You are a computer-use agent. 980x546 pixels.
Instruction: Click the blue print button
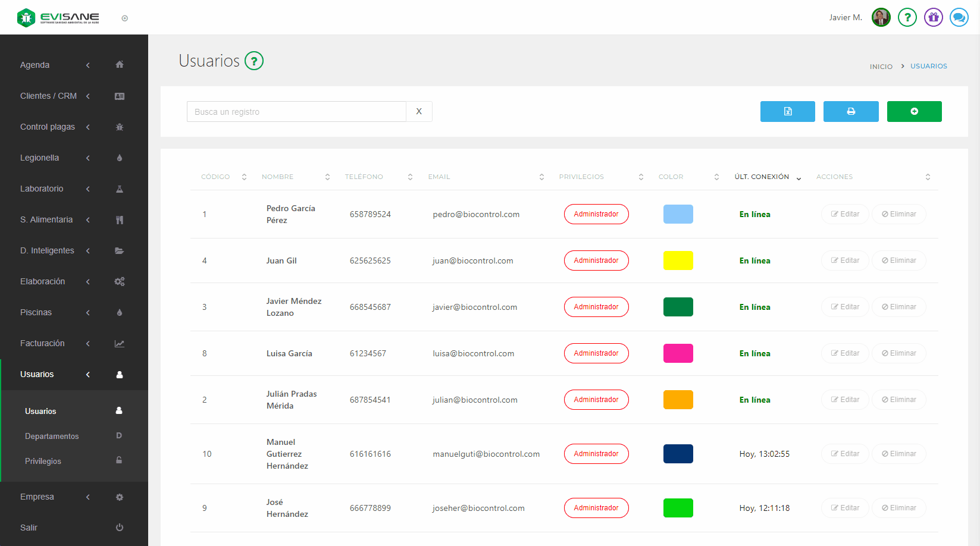click(x=851, y=111)
